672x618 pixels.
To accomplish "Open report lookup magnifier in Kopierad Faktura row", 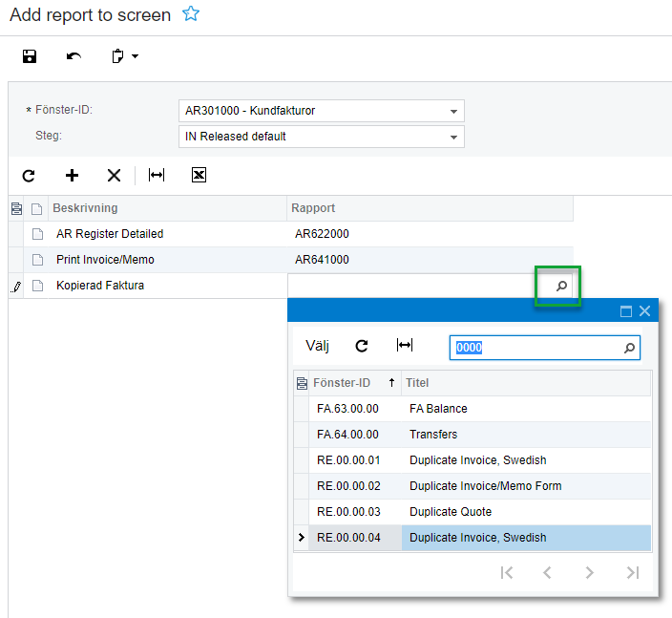I will pyautogui.click(x=561, y=286).
